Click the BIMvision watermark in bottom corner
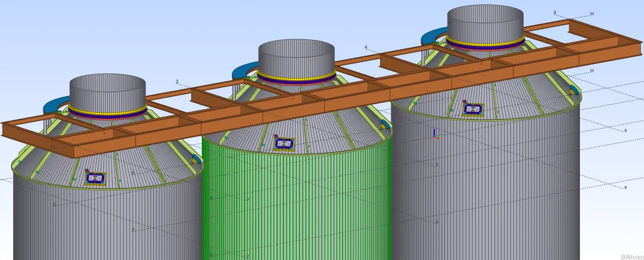This screenshot has height=260, width=644. pyautogui.click(x=632, y=256)
